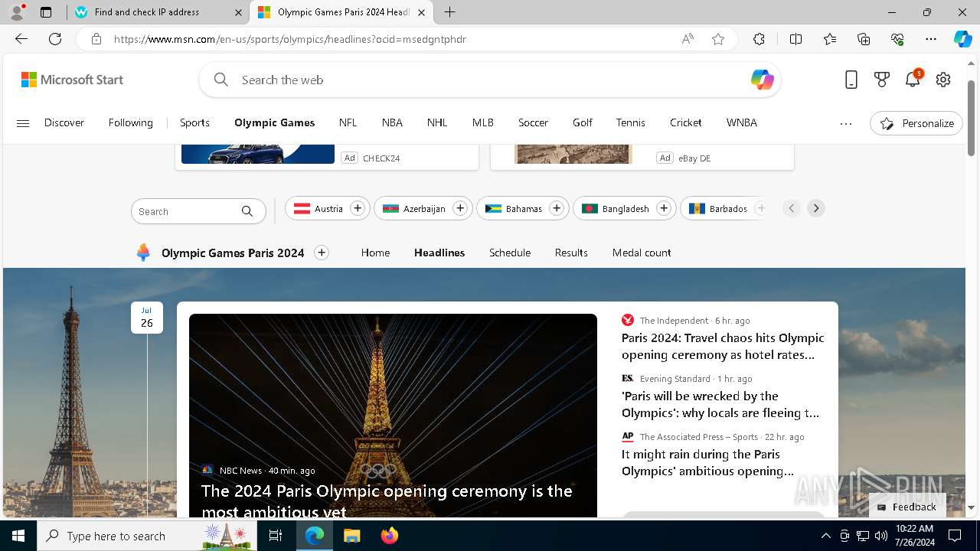Open the Discover section
Screen dimensions: 980x551
[64, 122]
